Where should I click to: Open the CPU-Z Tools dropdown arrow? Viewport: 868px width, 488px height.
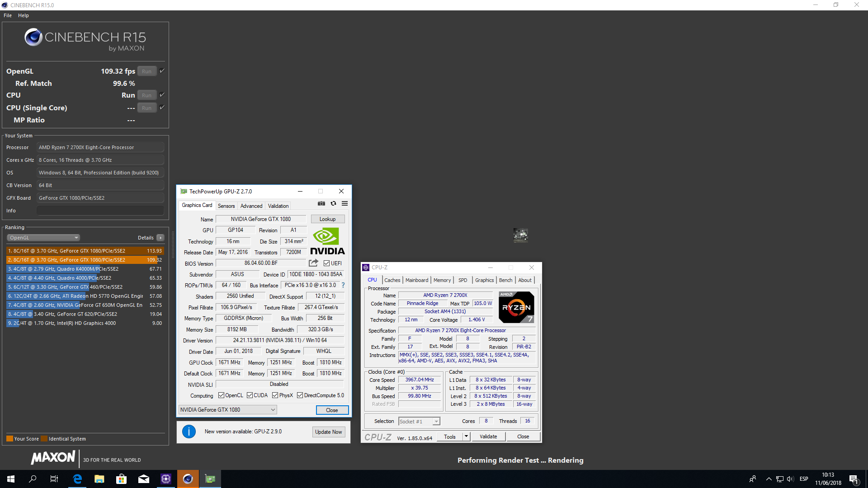pyautogui.click(x=467, y=436)
